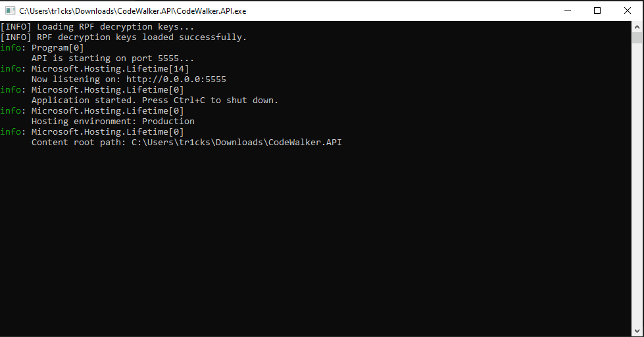Click the "Hosting environment: Production" line
Image resolution: width=644 pixels, height=337 pixels.
pyautogui.click(x=113, y=122)
